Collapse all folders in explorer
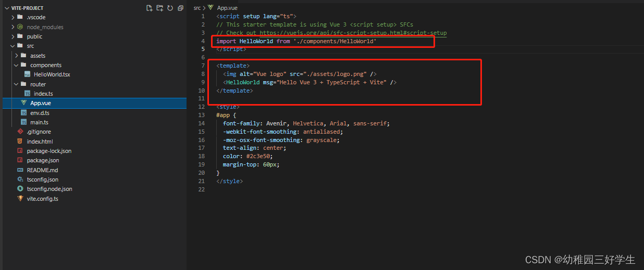644x270 pixels. pos(180,8)
